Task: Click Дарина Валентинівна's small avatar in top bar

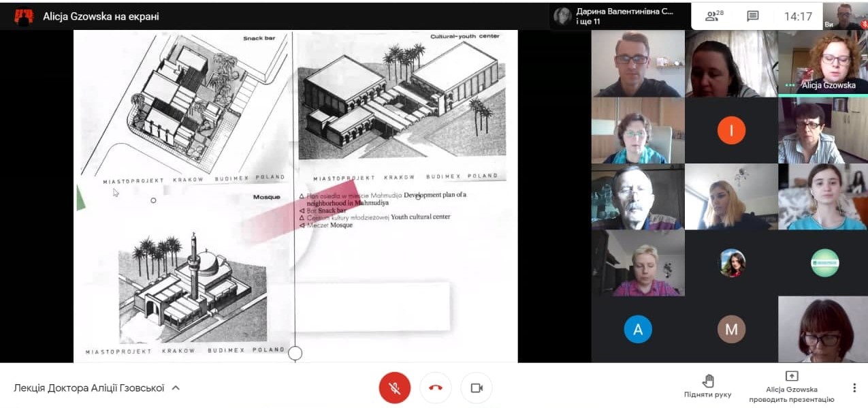Action: click(x=563, y=16)
